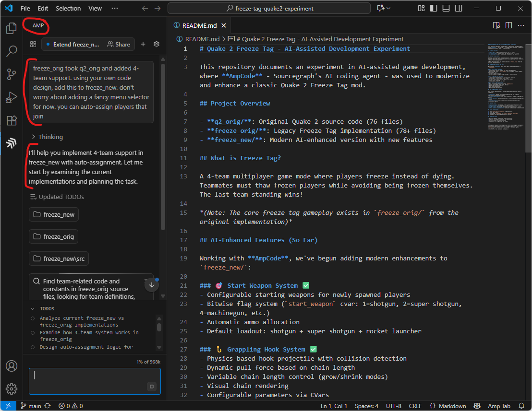Viewport: 532px width, 411px height.
Task: Open the freeze_new\src folder chip
Action: (x=59, y=258)
